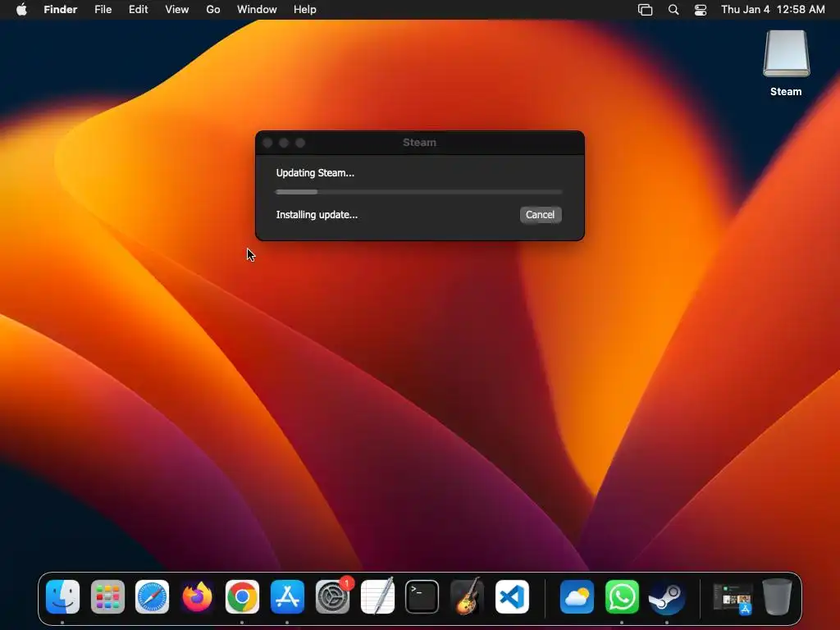
Task: Open the Help menu
Action: [x=305, y=10]
